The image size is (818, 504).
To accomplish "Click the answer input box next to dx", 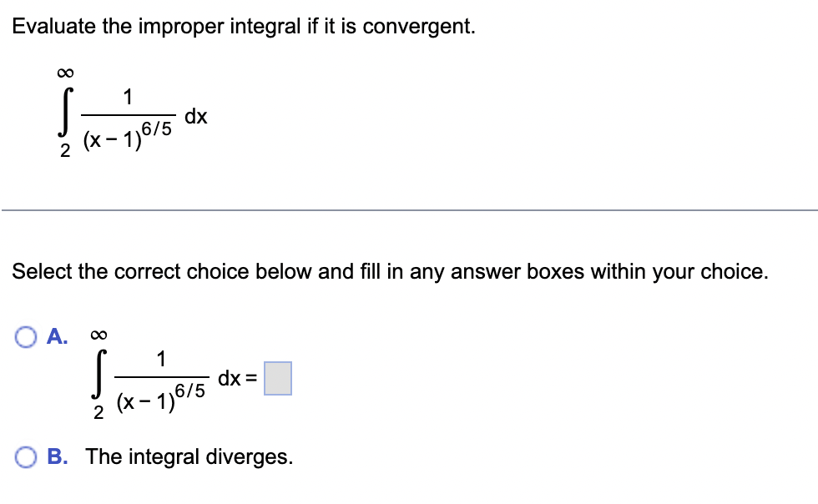I will (x=279, y=380).
